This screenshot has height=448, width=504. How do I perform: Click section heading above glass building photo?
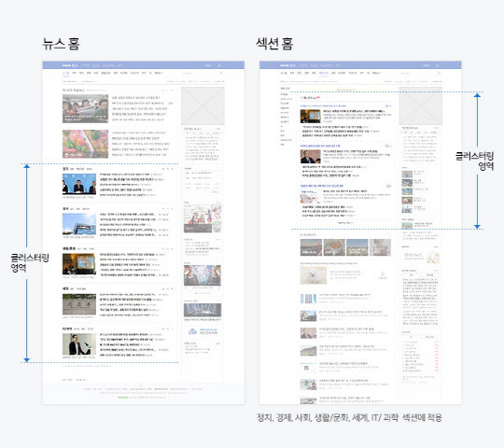click(65, 208)
